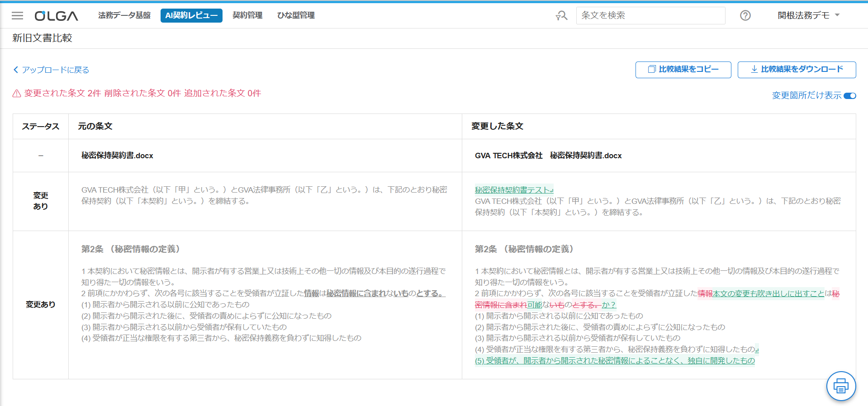Click the floating print button
Viewport: 868px width, 406px height.
pos(840,386)
